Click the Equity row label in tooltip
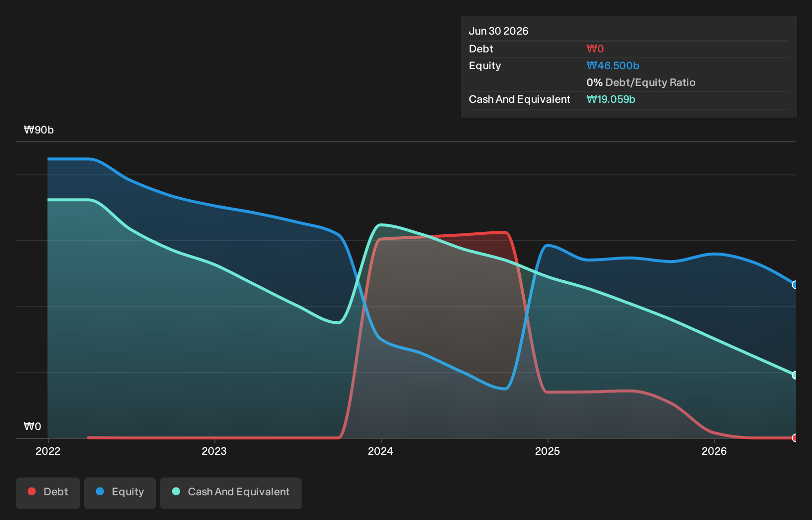This screenshot has height=520, width=812. pos(485,66)
